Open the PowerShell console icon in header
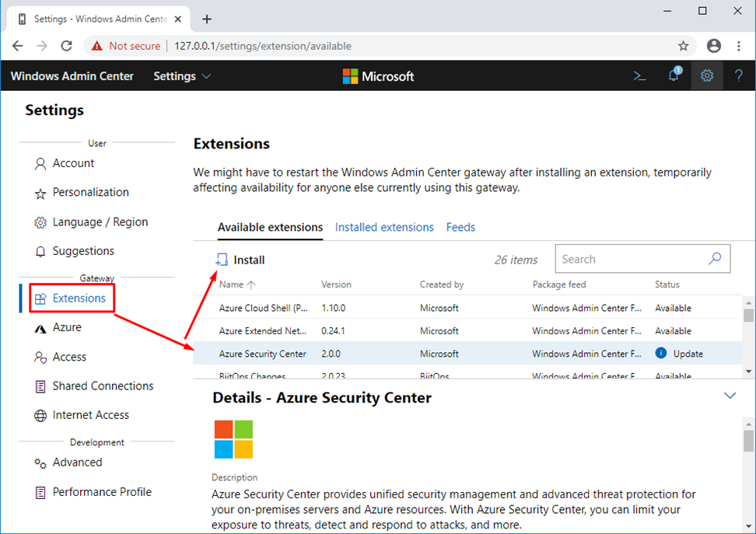The height and width of the screenshot is (534, 756). point(639,76)
